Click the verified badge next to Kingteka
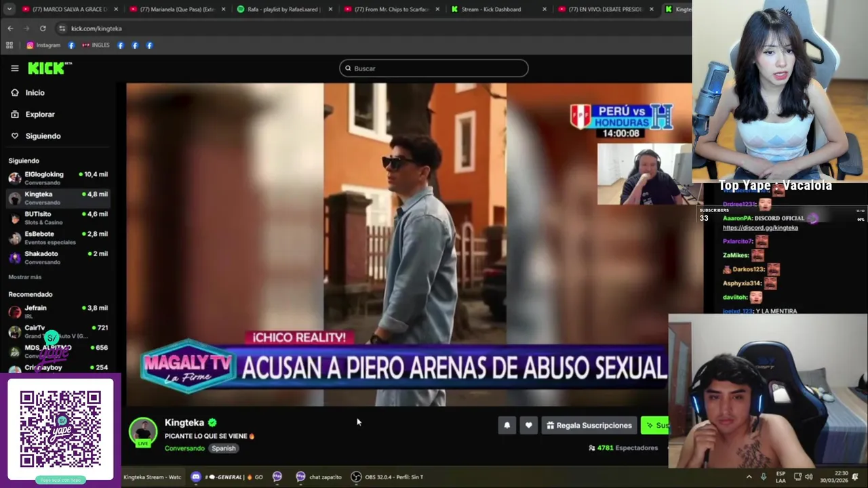 coord(212,422)
